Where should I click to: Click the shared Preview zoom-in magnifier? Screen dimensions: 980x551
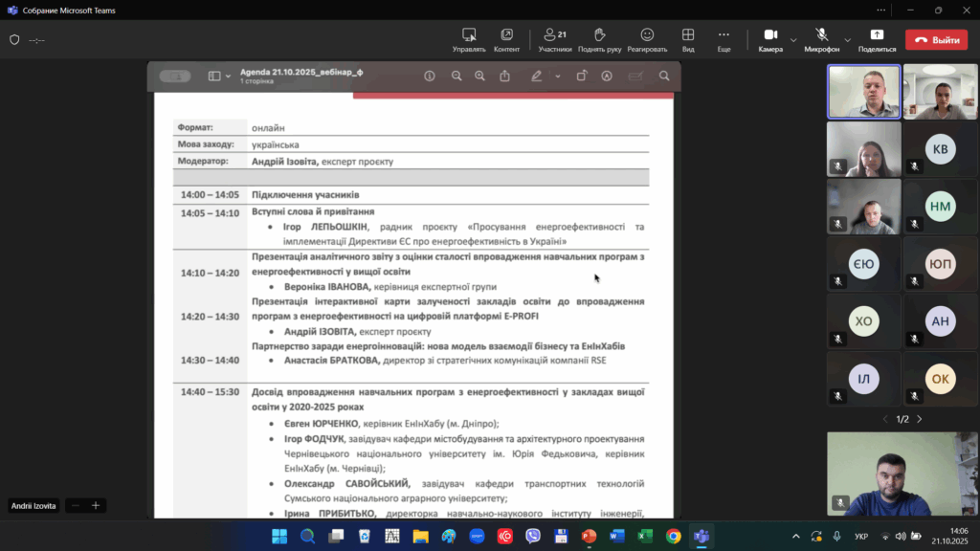tap(479, 77)
